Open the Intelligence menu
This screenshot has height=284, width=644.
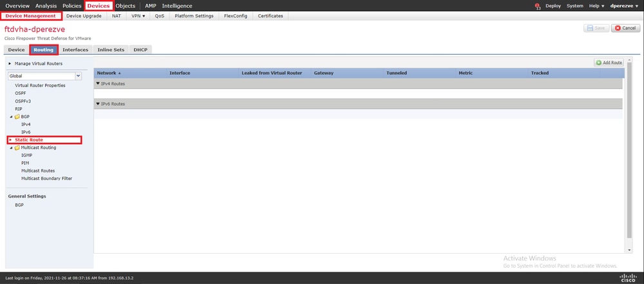177,6
